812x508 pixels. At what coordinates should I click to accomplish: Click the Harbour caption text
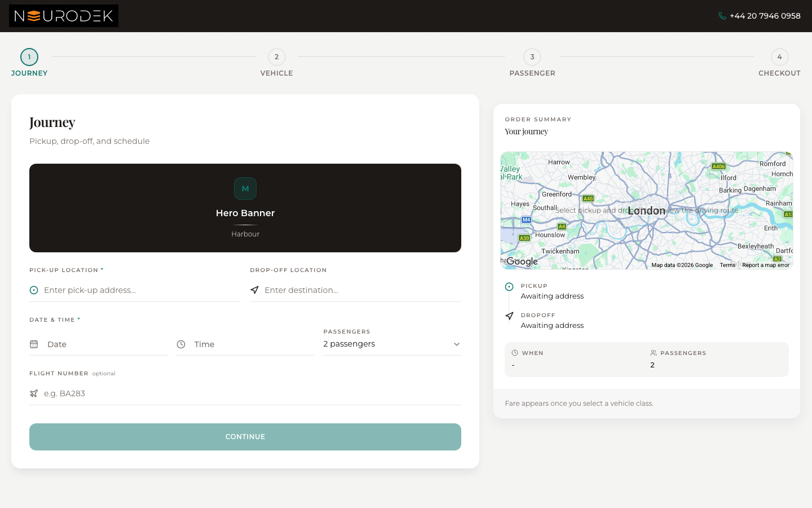pyautogui.click(x=245, y=234)
